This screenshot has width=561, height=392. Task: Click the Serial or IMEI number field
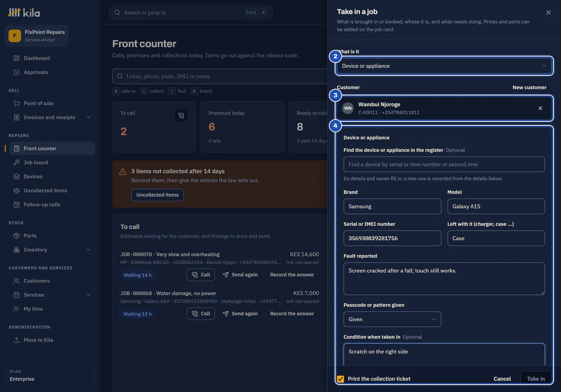click(x=392, y=238)
